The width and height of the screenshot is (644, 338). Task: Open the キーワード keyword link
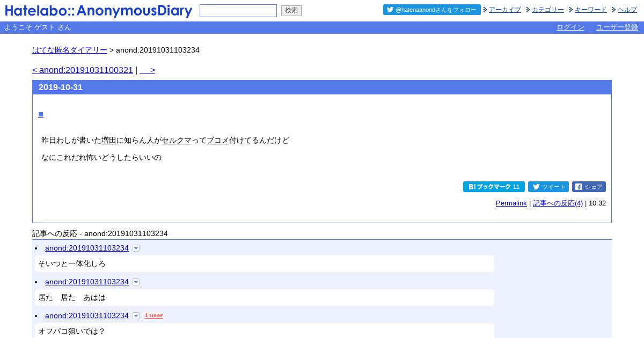coord(591,10)
